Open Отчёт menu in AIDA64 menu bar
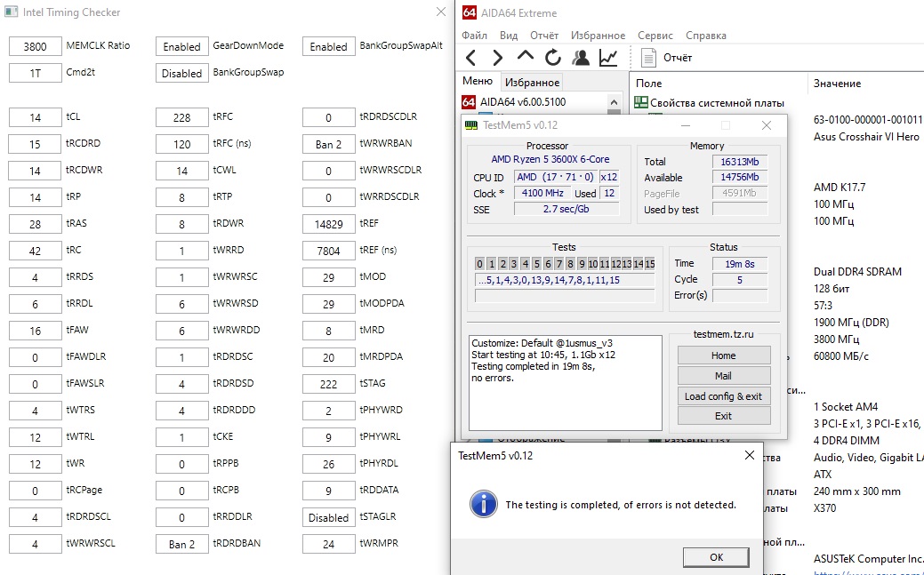This screenshot has width=924, height=575. 544,36
